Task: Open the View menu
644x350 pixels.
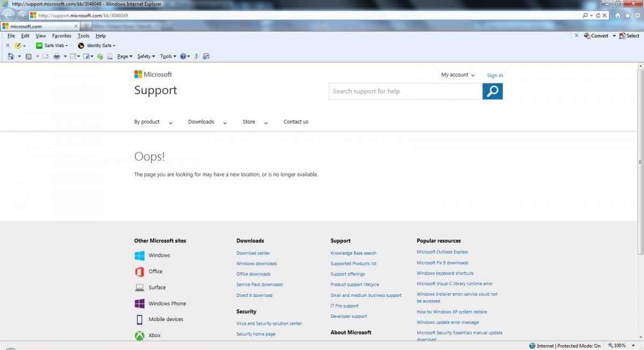Action: (41, 36)
